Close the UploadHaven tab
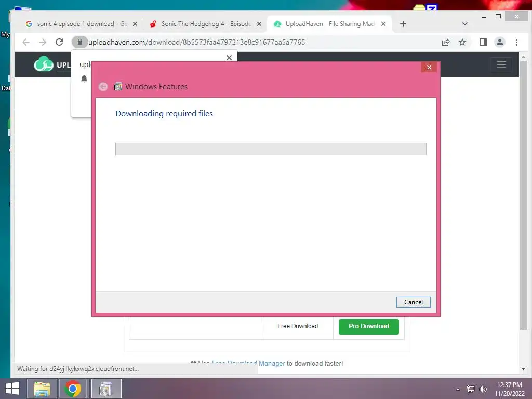Screen dimensions: 532x399 [383, 24]
